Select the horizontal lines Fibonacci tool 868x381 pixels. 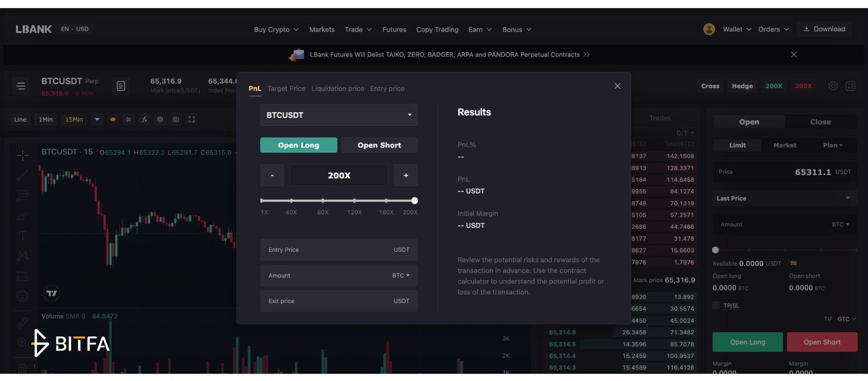(x=23, y=195)
